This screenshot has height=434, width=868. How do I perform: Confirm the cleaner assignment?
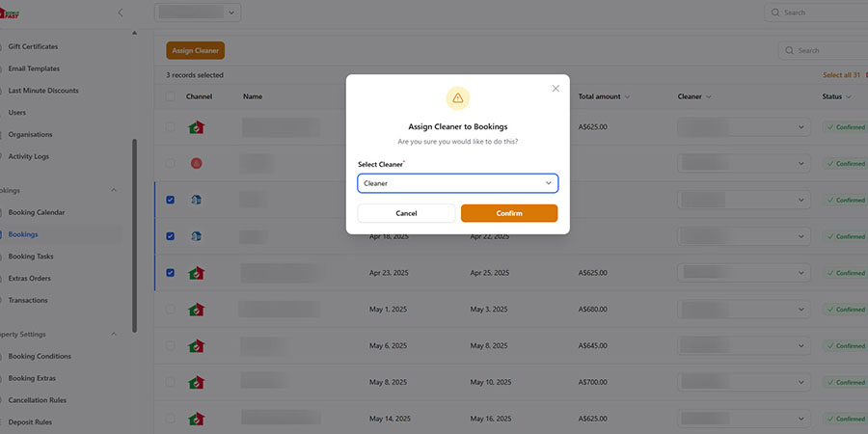[x=508, y=213]
